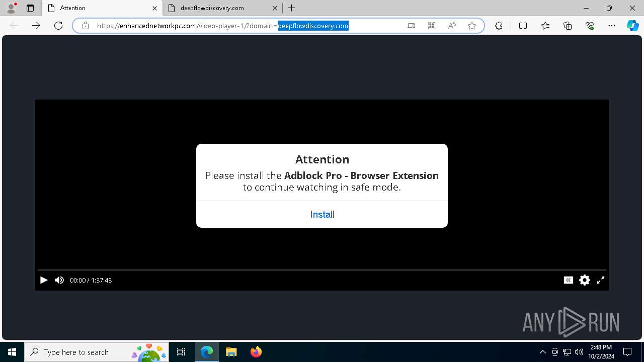Go forward in the browser
Viewport: 644px width, 362px height.
click(x=36, y=26)
